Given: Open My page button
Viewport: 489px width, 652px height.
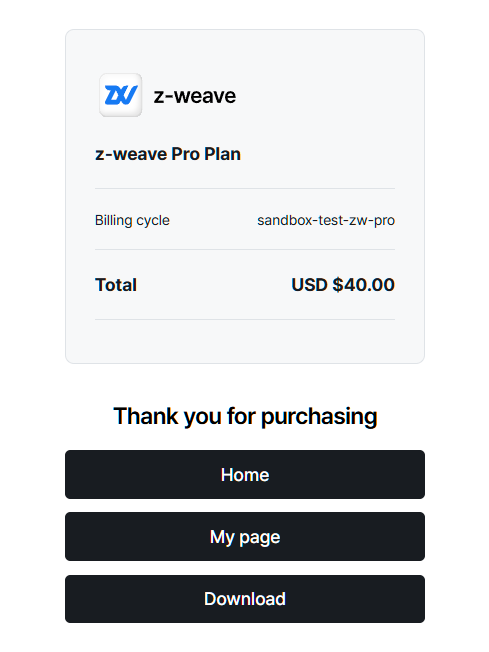Looking at the screenshot, I should pos(245,536).
